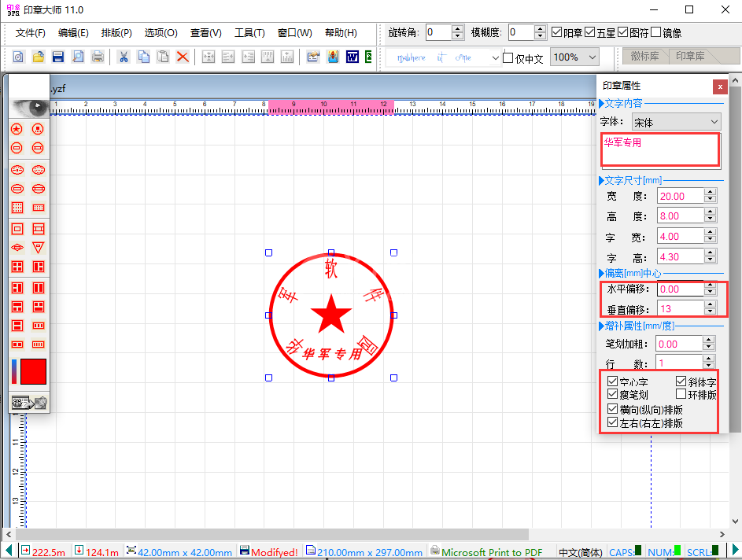Collapse the 文字尺寸 section
Viewport: 742px width, 560px height.
[x=601, y=180]
